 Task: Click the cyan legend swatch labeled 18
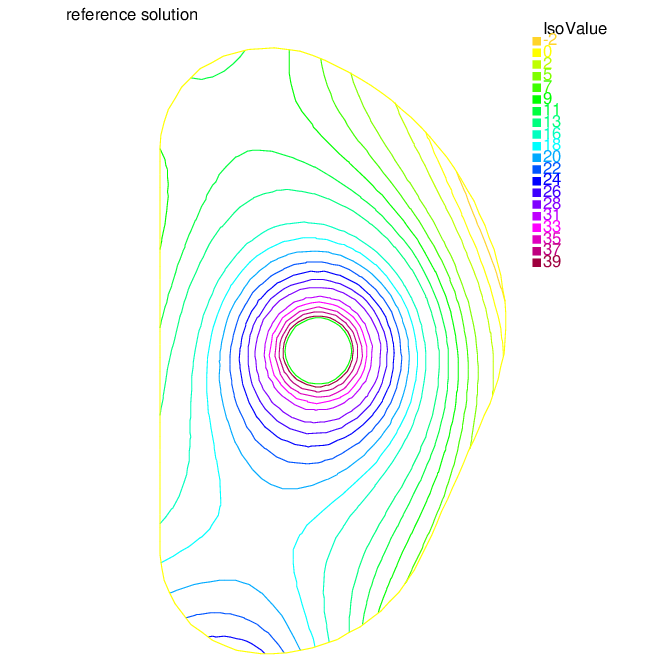536,146
